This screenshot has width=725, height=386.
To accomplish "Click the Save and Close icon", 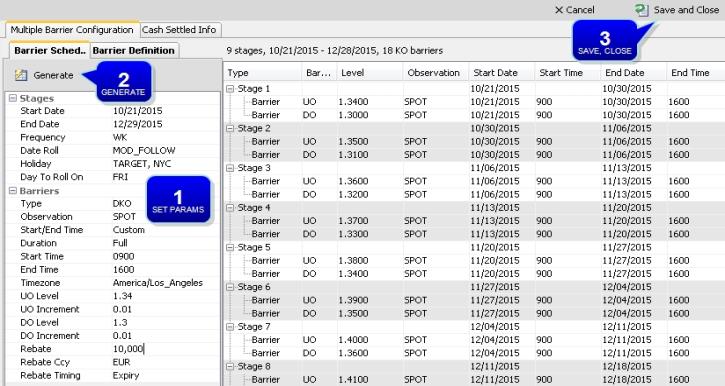I will coord(641,10).
